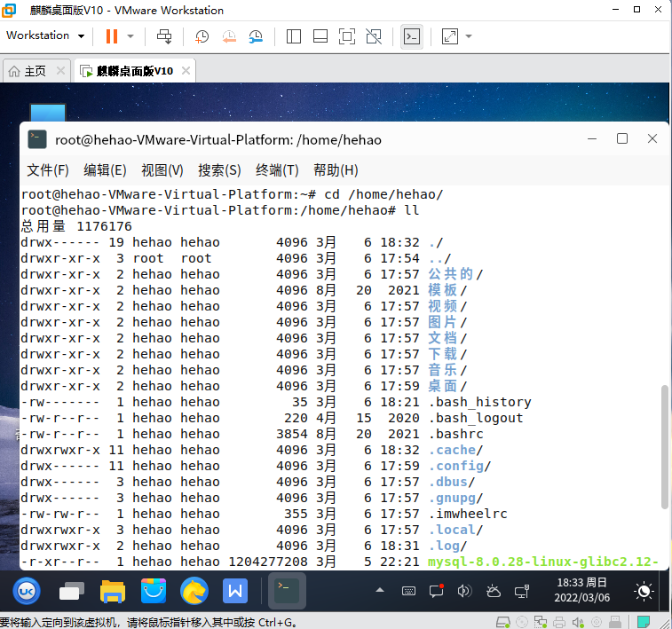The width and height of the screenshot is (672, 629).
Task: Open the Workstation menu dropdown
Action: coord(45,35)
